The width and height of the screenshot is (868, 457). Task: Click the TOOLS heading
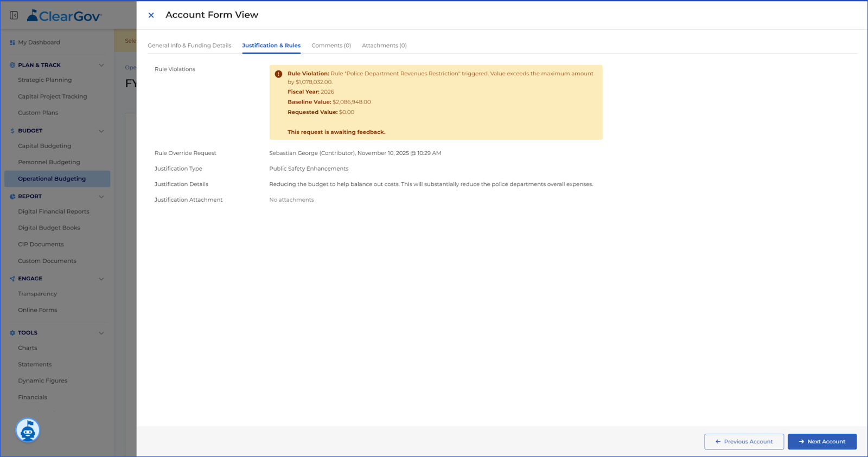tap(28, 333)
